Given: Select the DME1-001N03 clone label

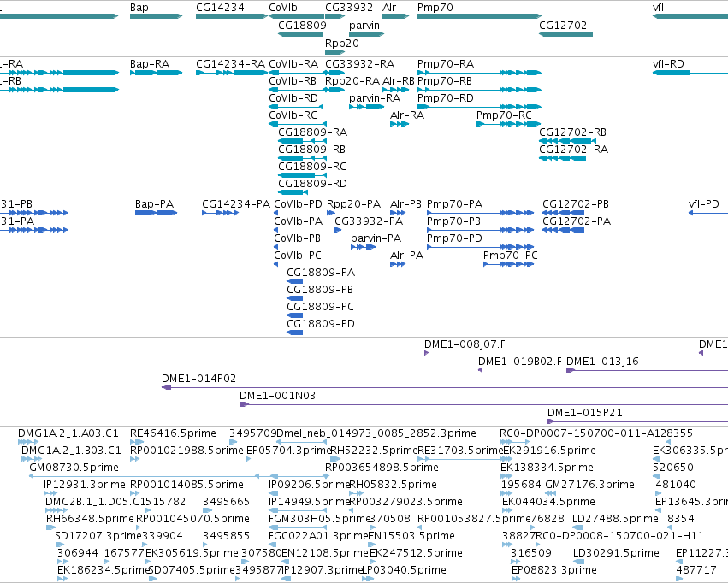Looking at the screenshot, I should pyautogui.click(x=278, y=396).
